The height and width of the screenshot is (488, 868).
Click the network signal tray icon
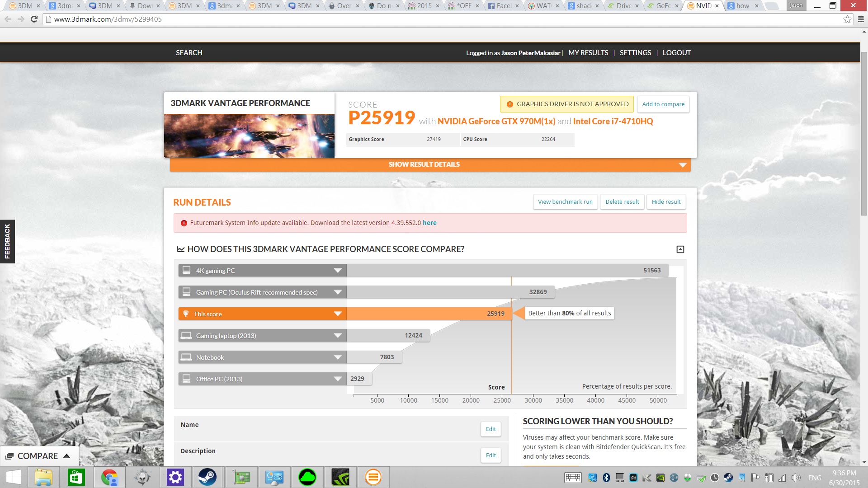tap(783, 478)
